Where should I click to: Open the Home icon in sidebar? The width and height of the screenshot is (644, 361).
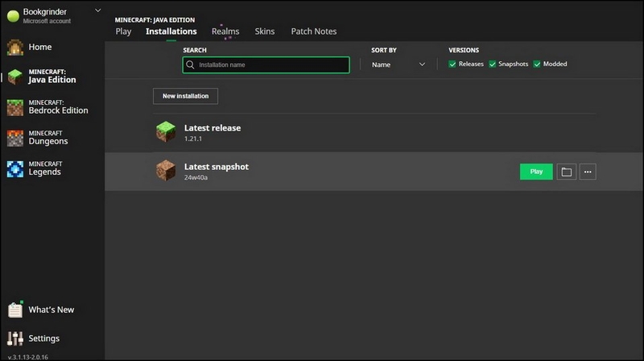[15, 48]
